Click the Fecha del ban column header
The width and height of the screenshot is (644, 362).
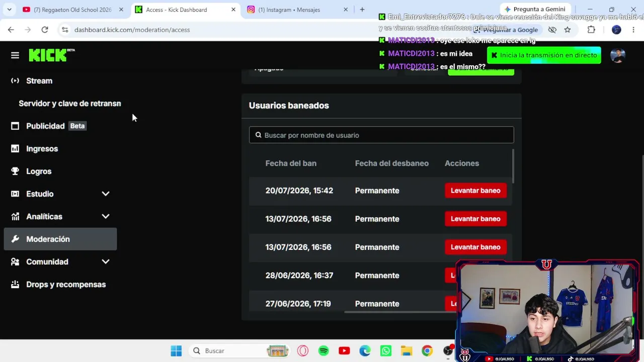pyautogui.click(x=291, y=163)
